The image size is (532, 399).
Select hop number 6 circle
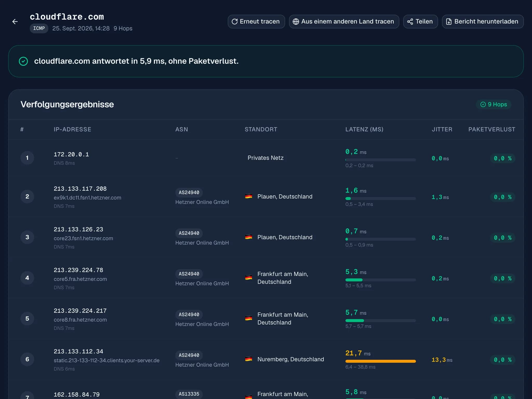pos(27,359)
